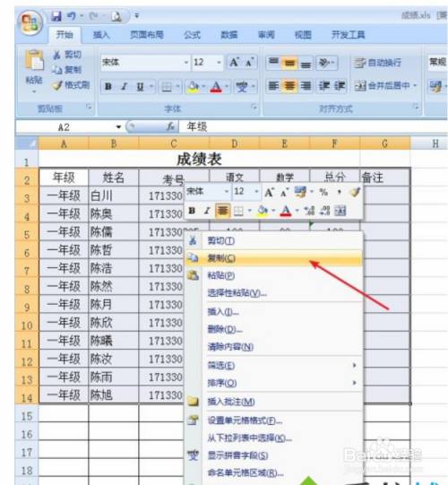Expand the 筛选(E) submenu arrow
This screenshot has height=485, width=448.
pos(355,365)
